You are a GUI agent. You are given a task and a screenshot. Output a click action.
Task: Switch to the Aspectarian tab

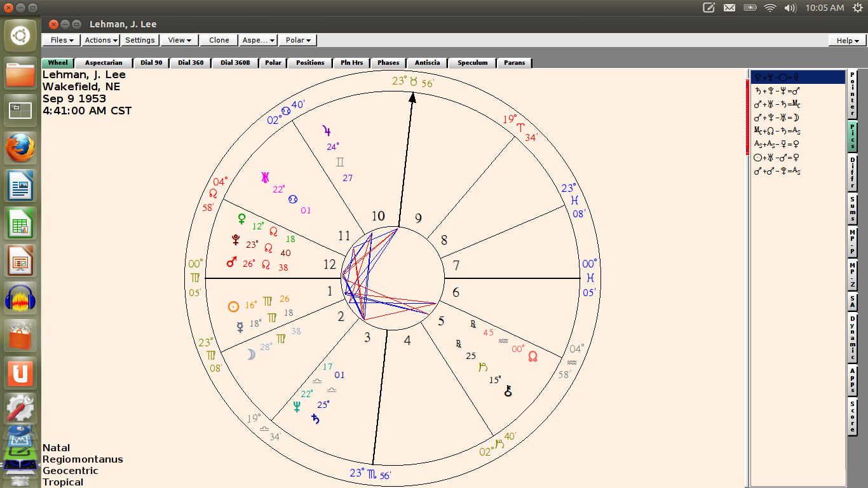pos(103,62)
